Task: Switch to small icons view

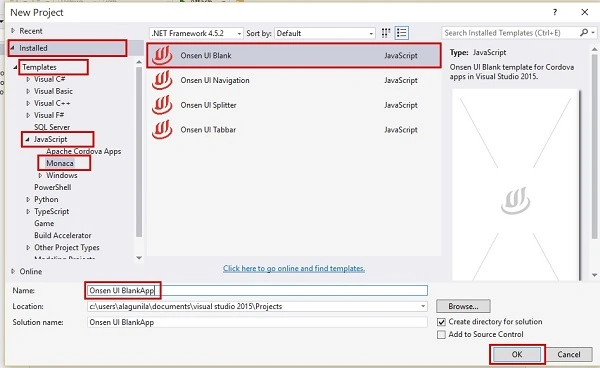Action: tap(386, 33)
